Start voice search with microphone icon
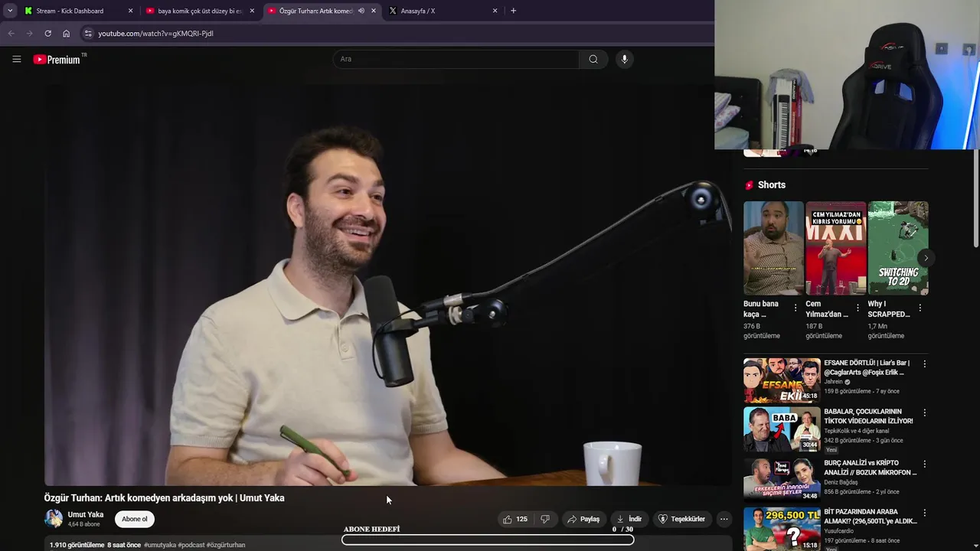Viewport: 980px width, 551px height. pos(625,59)
